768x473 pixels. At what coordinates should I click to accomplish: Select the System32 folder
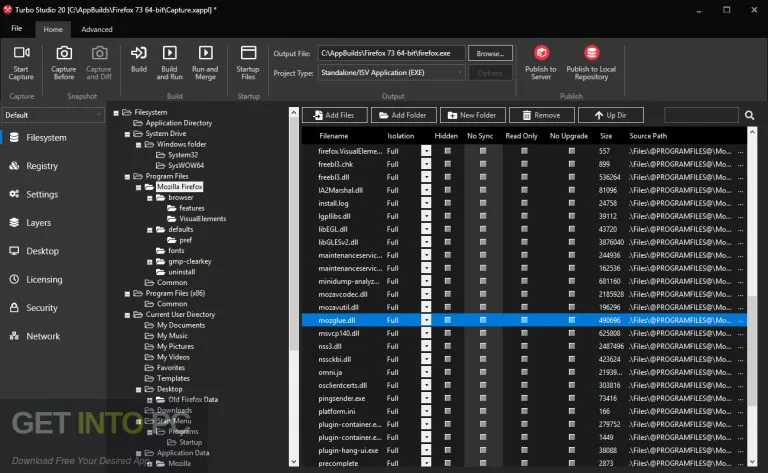(183, 155)
